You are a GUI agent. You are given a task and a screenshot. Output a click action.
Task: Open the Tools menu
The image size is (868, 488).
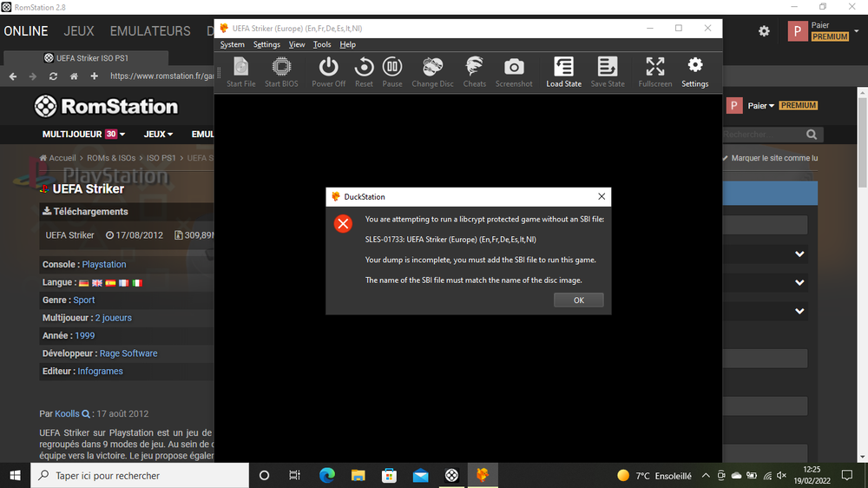[322, 44]
